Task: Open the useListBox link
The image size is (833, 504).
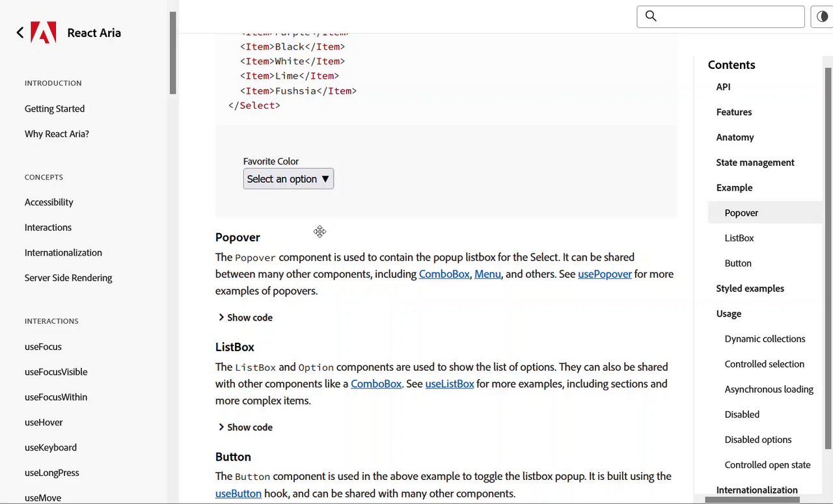Action: click(x=450, y=384)
